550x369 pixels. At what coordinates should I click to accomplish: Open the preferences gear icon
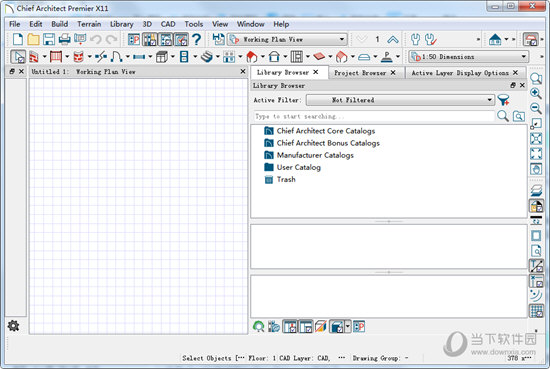pos(13,326)
